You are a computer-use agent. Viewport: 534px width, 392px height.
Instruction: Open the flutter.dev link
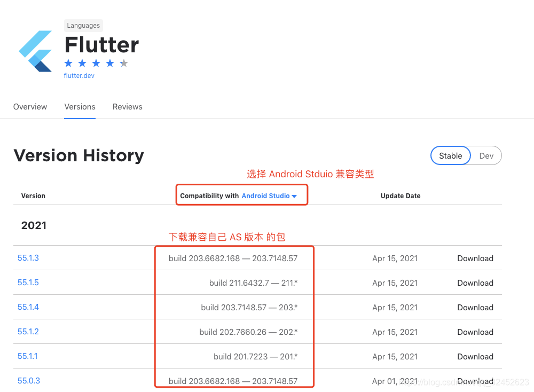(x=79, y=76)
